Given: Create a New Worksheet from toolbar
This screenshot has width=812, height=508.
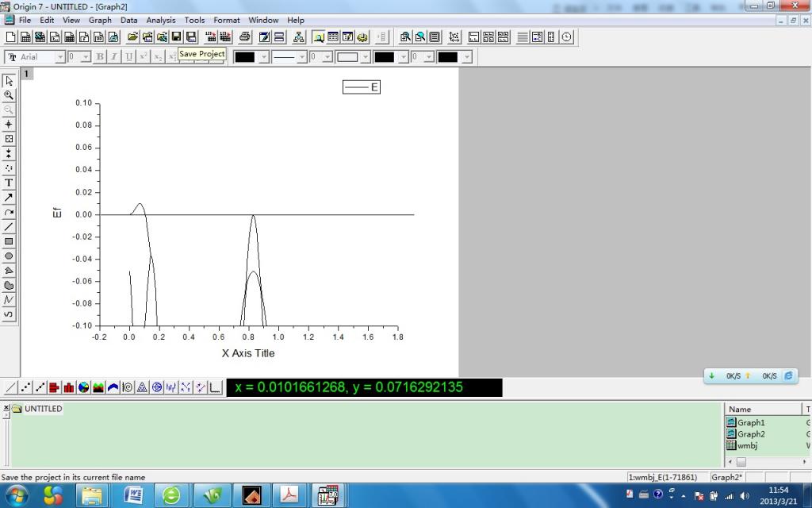Looking at the screenshot, I should [x=25, y=37].
